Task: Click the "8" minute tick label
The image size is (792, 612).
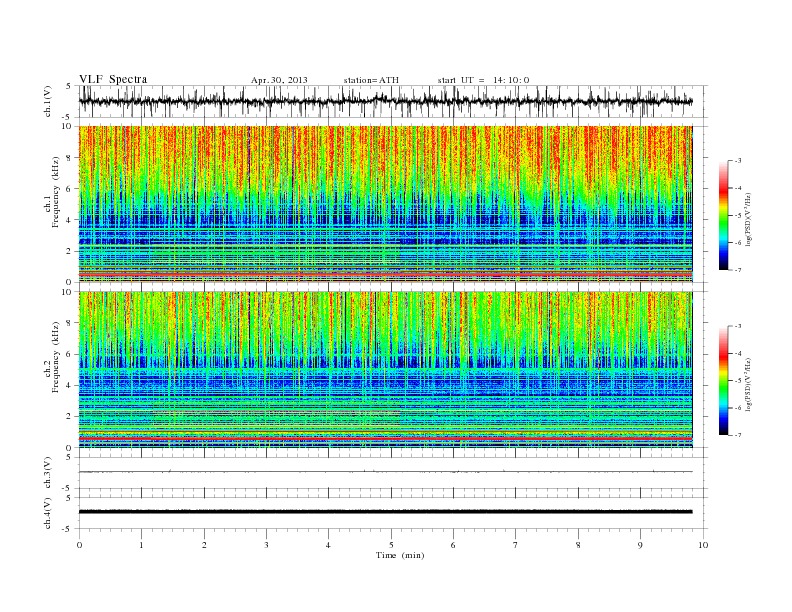Action: (x=578, y=545)
